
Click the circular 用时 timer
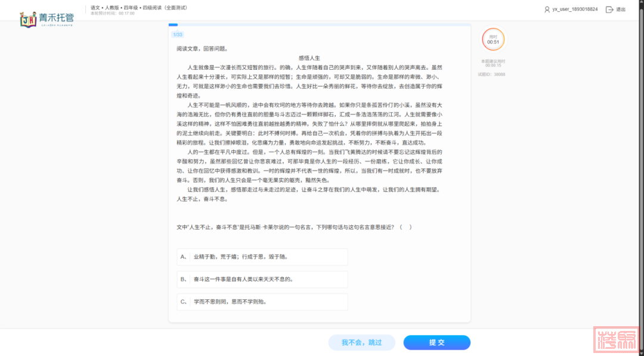493,39
